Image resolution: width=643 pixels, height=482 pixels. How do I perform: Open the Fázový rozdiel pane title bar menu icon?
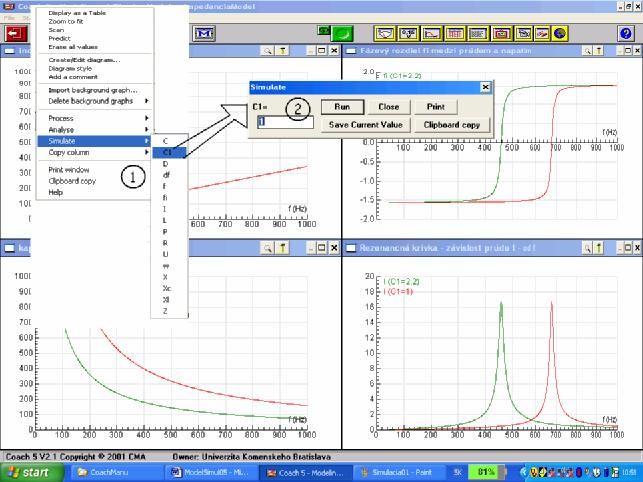click(x=351, y=50)
